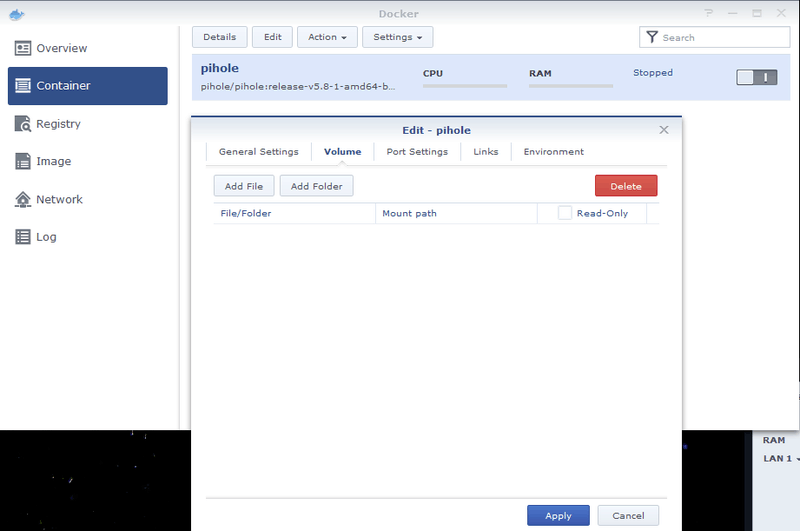Image resolution: width=800 pixels, height=531 pixels.
Task: Click the pihole RAM usage bar
Action: [571, 86]
